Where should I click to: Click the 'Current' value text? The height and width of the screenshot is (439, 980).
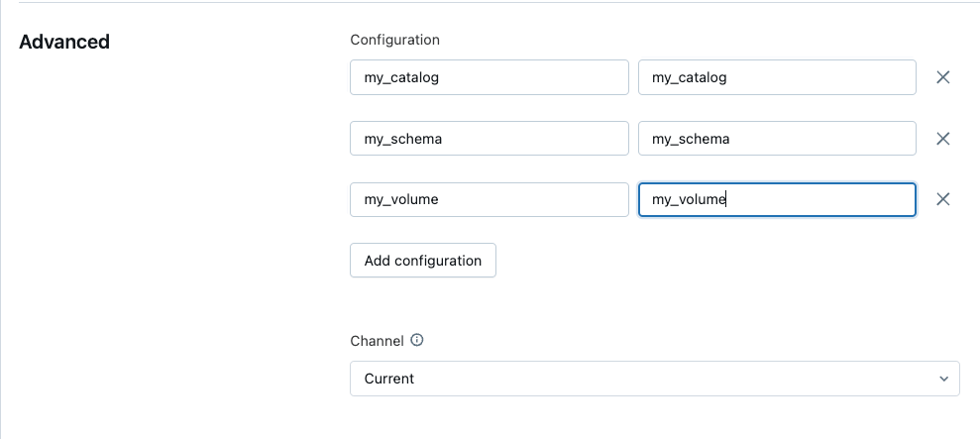[x=389, y=379]
